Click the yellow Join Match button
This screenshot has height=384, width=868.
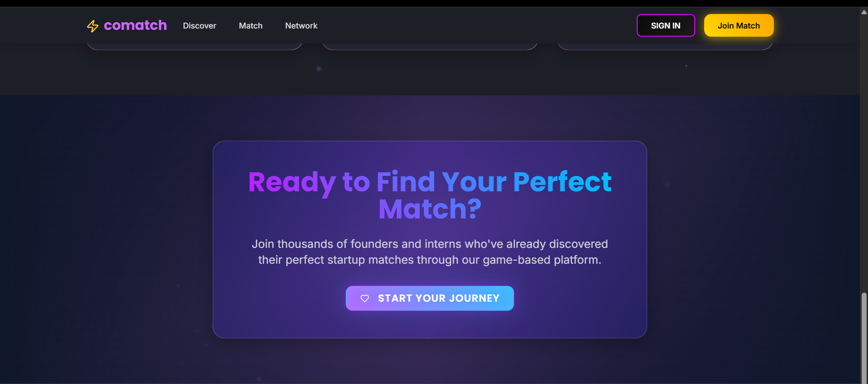(739, 25)
